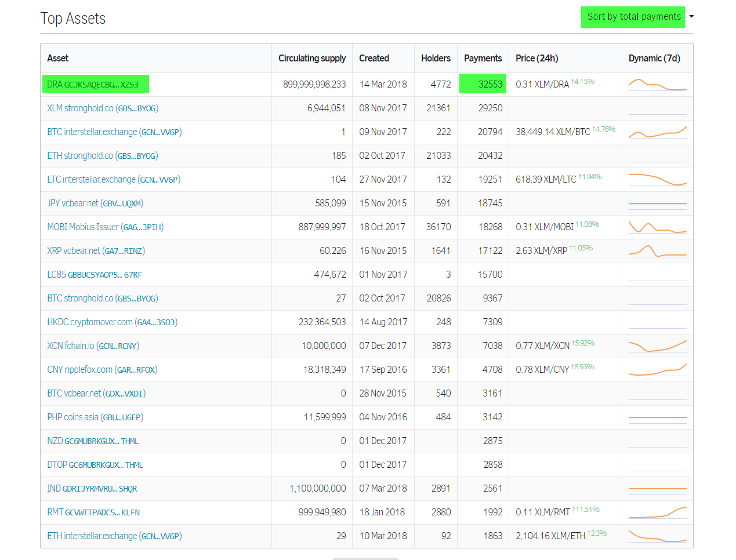The width and height of the screenshot is (736, 560).
Task: Click PHP coins.asia 7-day sparkline
Action: (x=658, y=417)
